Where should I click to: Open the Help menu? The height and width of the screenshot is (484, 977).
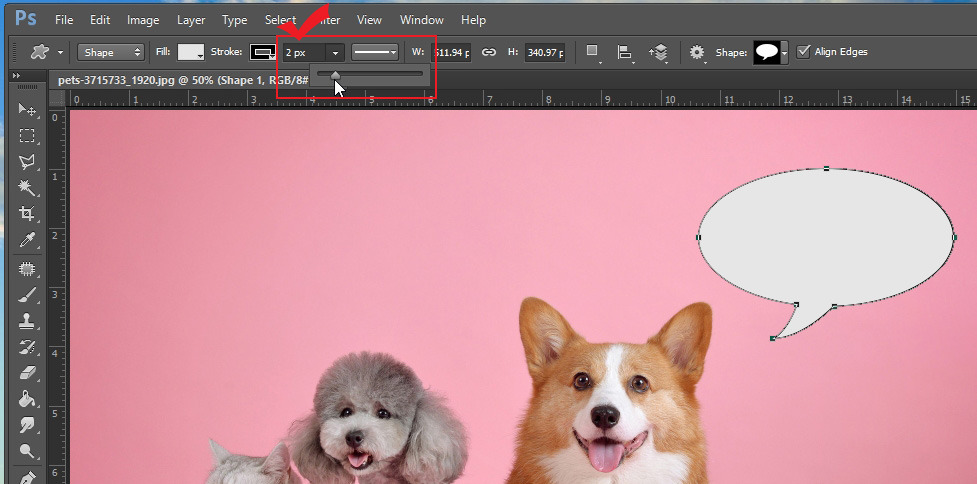click(x=473, y=20)
